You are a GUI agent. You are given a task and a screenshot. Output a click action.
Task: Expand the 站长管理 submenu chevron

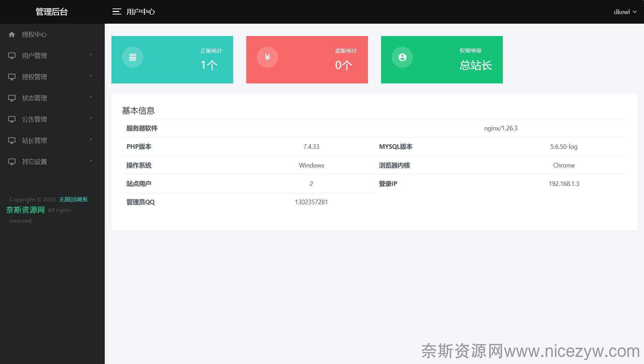91,139
